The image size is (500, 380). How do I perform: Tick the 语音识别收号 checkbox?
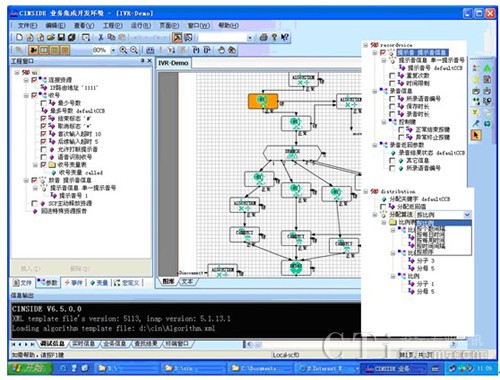click(x=43, y=157)
